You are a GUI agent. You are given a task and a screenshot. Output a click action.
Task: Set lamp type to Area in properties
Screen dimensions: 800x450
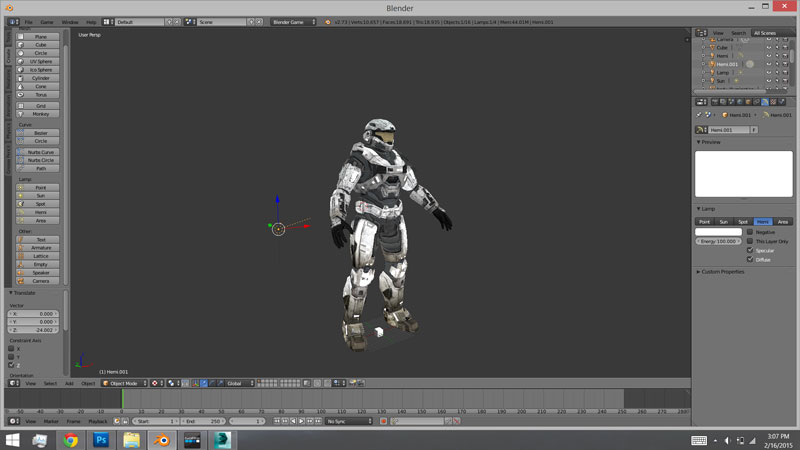(x=783, y=221)
